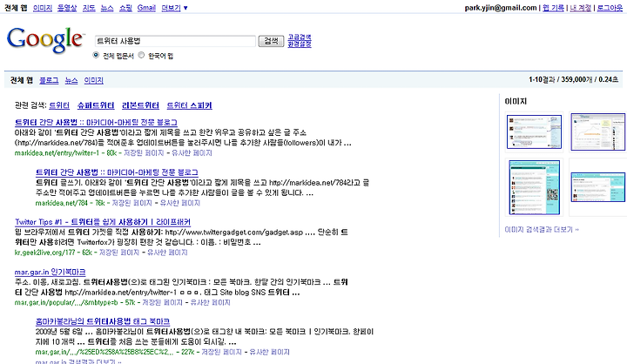Open the 고급검색 link

pyautogui.click(x=300, y=37)
